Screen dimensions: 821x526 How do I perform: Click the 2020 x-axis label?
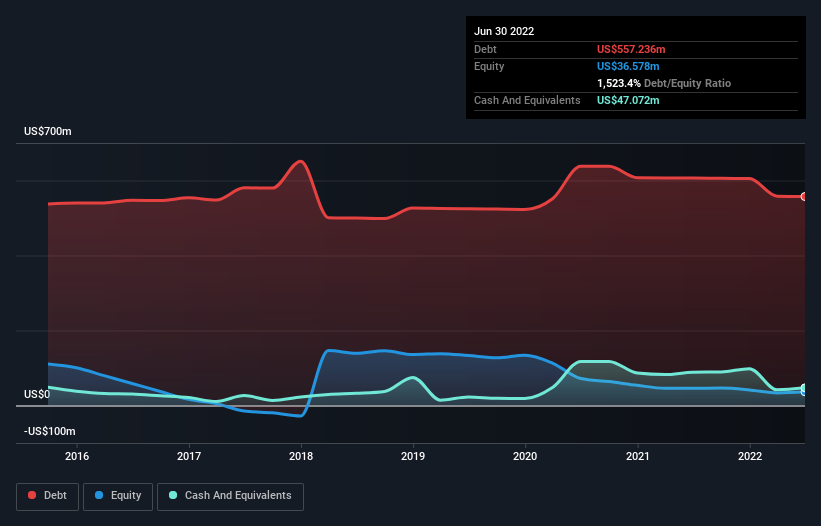click(525, 456)
